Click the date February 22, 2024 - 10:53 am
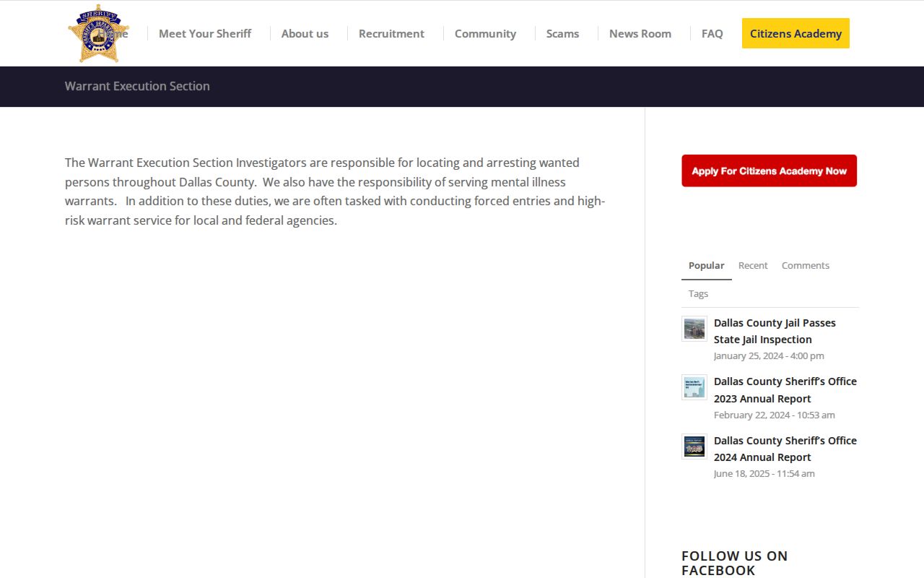The image size is (924, 578). (775, 415)
